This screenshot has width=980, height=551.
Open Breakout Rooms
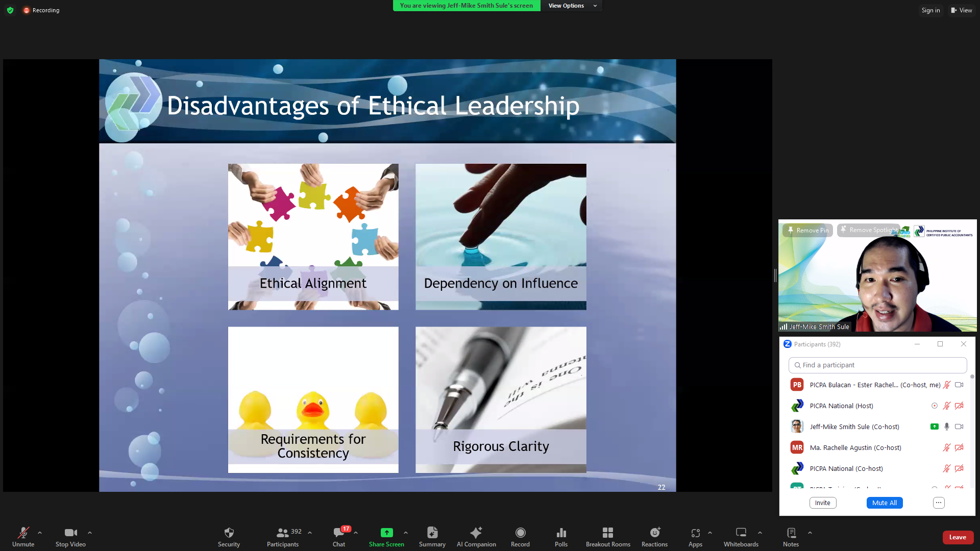coord(608,537)
